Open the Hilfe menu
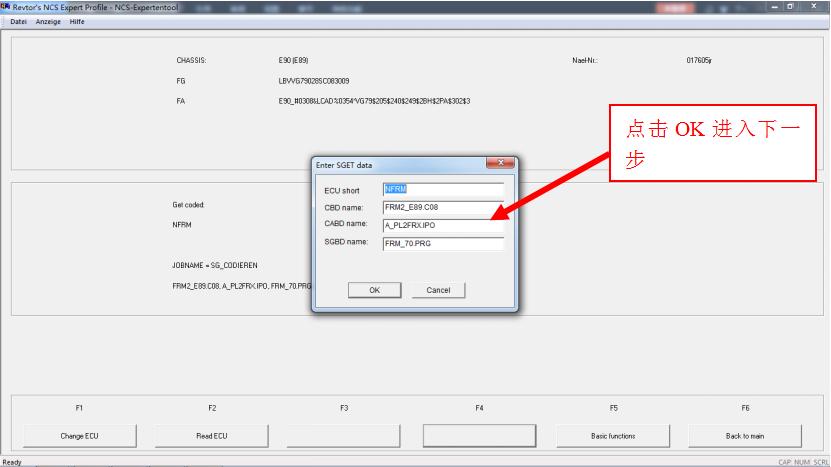831x467 pixels. (x=77, y=22)
